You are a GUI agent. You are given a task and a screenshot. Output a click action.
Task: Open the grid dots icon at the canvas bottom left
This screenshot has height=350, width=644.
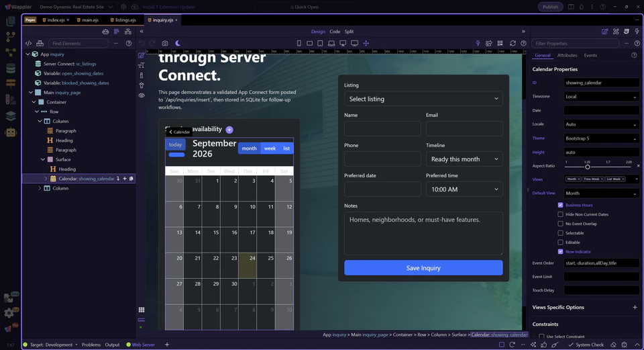(142, 310)
